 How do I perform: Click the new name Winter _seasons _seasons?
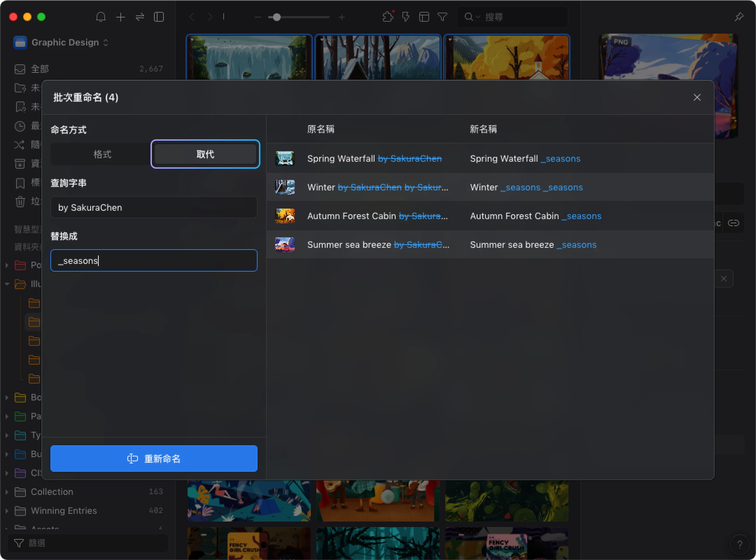coord(526,187)
